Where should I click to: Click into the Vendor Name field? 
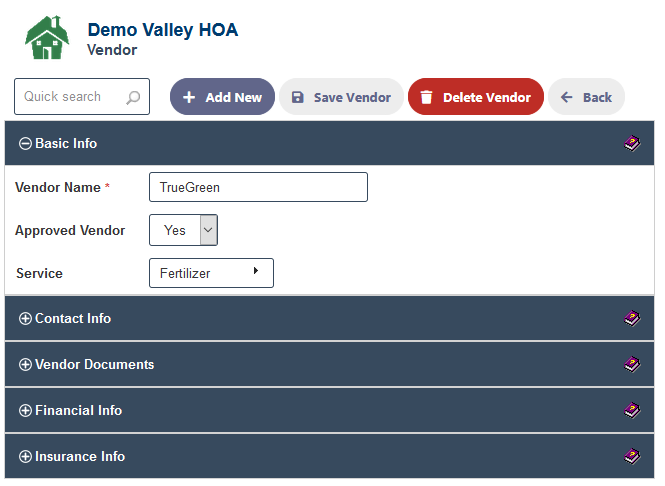[x=258, y=187]
